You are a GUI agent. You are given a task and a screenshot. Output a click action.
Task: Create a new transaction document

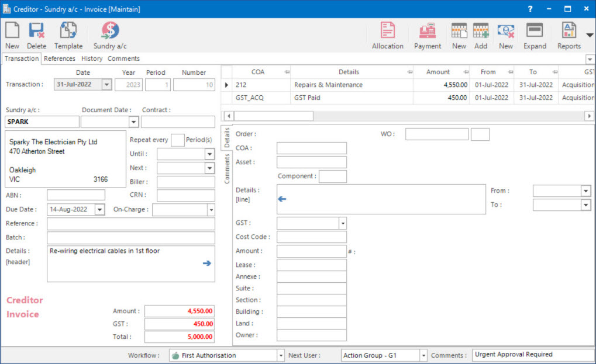click(x=12, y=32)
